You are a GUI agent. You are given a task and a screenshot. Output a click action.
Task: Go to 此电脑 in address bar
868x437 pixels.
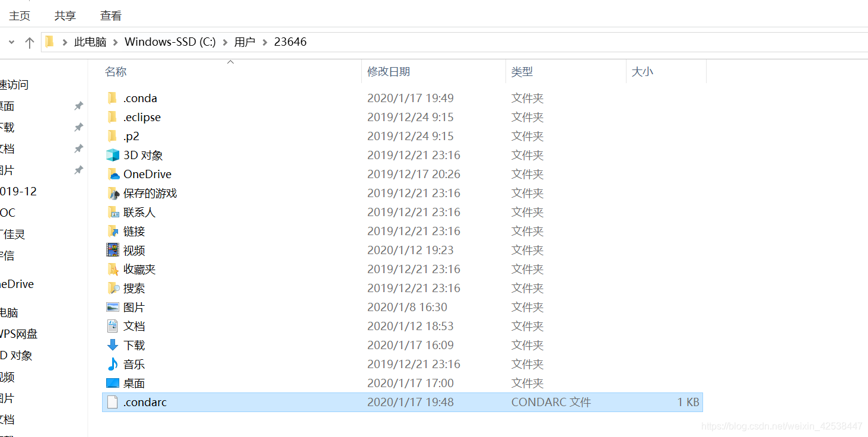(x=90, y=42)
